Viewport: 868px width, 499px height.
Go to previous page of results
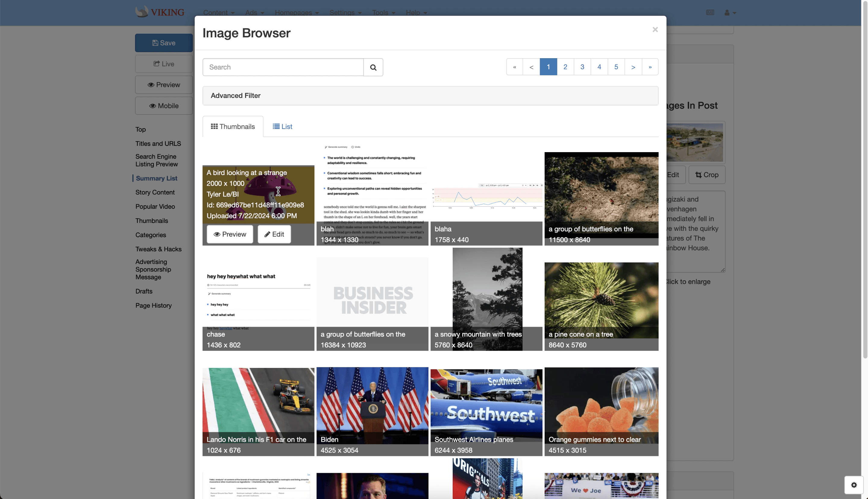[531, 67]
